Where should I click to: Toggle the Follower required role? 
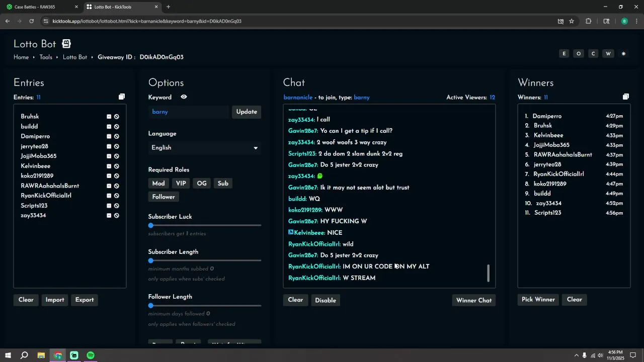[164, 197]
